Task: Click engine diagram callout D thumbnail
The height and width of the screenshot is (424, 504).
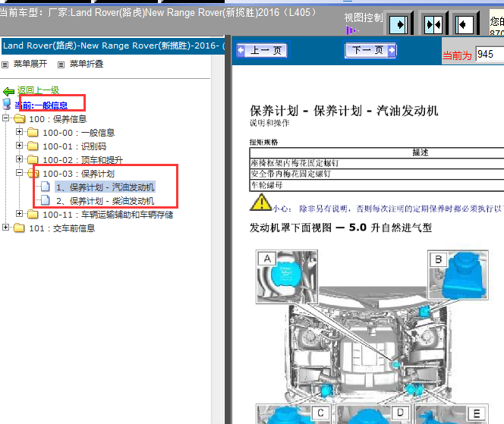Action: click(x=373, y=415)
